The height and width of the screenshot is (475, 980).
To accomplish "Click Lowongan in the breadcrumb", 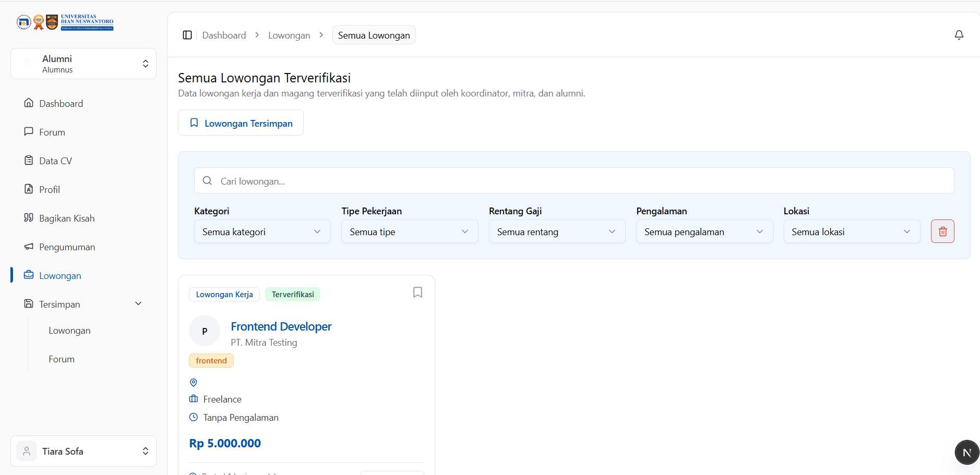I will (x=289, y=35).
